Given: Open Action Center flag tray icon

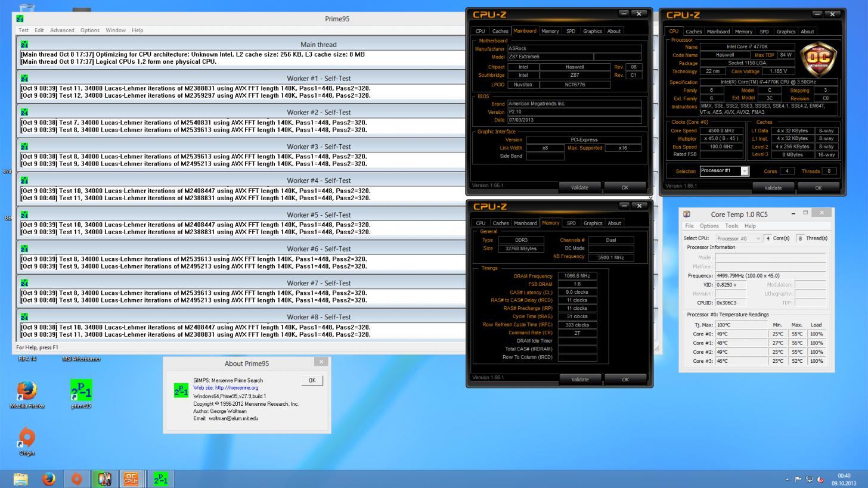Looking at the screenshot, I should point(798,479).
